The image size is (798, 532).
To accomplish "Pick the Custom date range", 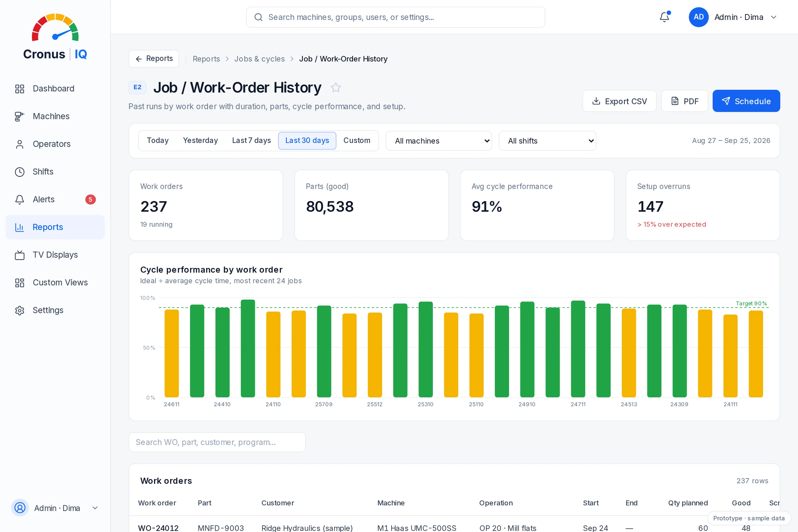I will pos(357,140).
